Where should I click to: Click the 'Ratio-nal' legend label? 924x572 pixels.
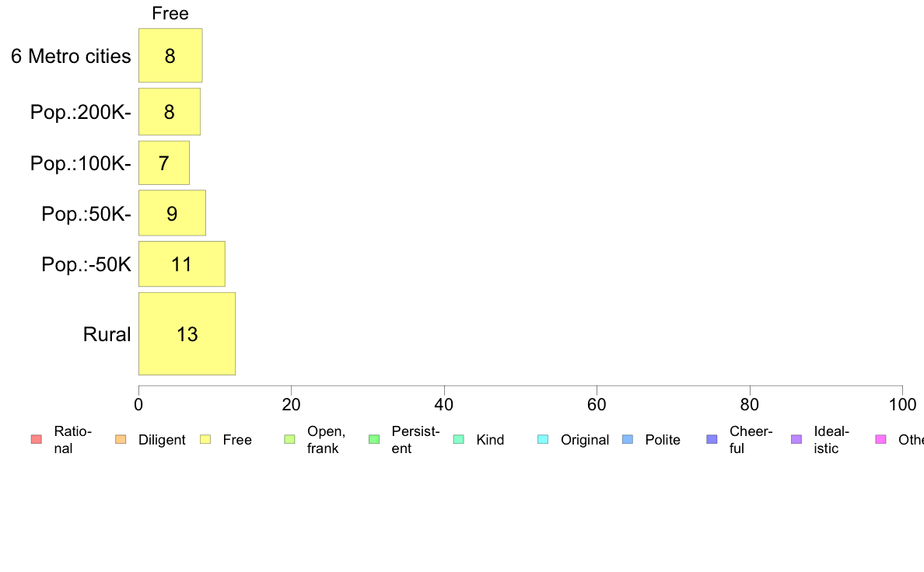[72, 439]
